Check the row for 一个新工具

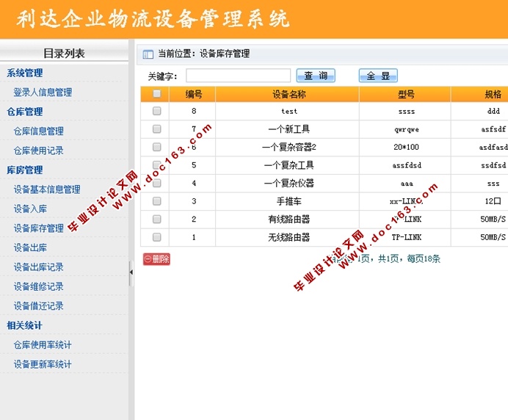(157, 129)
